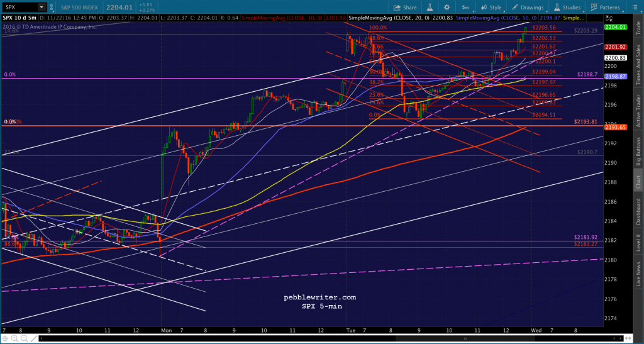Click the scrollbar left arrow
The height and width of the screenshot is (344, 644).
pos(41,339)
